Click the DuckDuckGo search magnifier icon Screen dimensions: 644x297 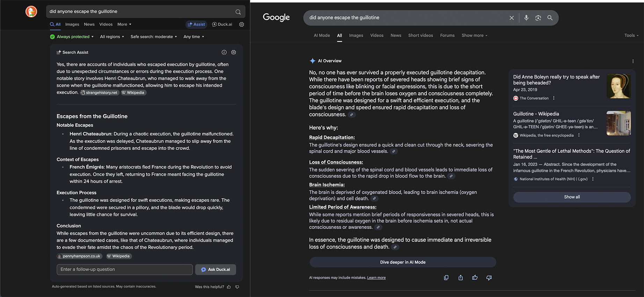238,12
